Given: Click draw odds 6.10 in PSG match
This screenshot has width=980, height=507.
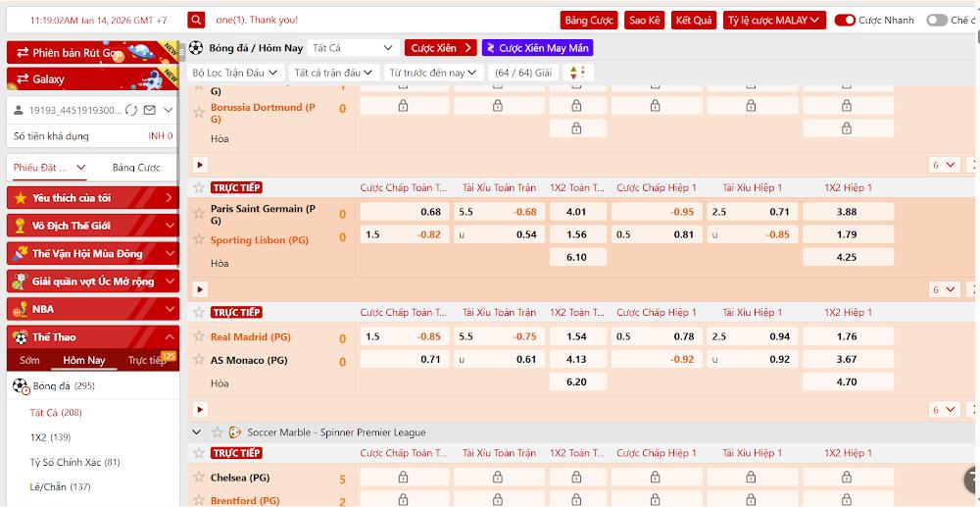Looking at the screenshot, I should click(578, 257).
